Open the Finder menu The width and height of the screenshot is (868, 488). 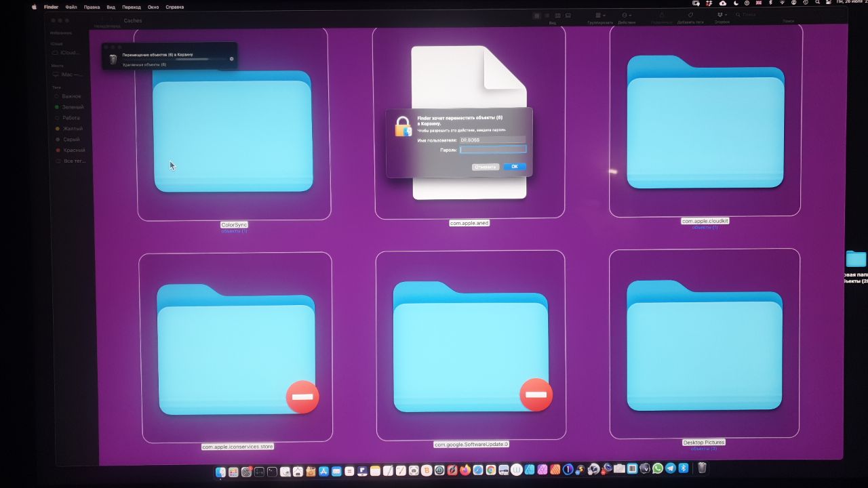51,7
